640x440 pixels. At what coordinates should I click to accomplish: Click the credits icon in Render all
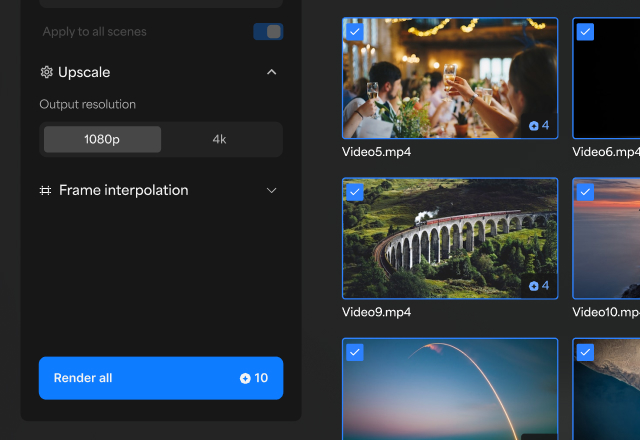tap(245, 379)
